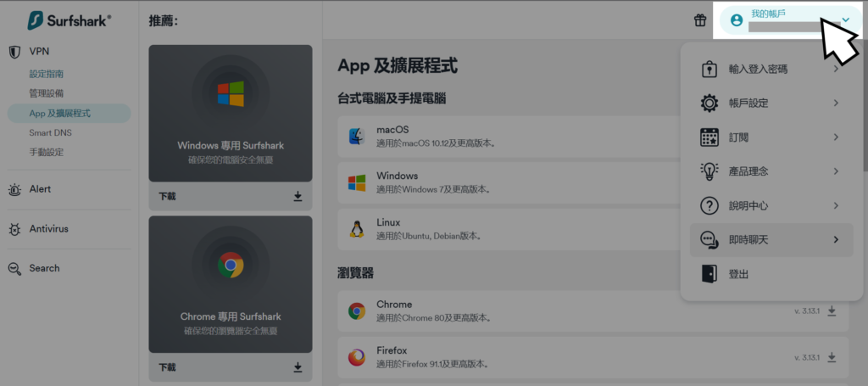This screenshot has height=386, width=868.
Task: Open the Alert section
Action: click(x=40, y=189)
